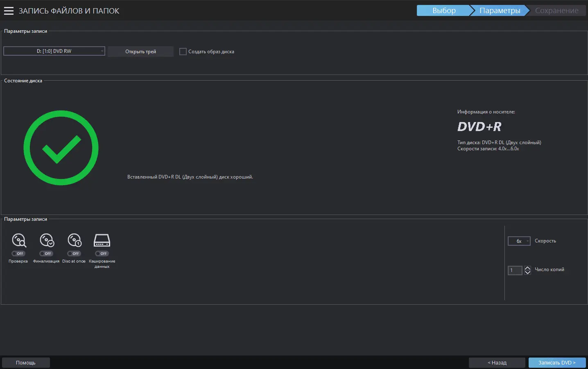Viewport: 588px width, 369px height.
Task: Click the green checkmark disc status icon
Action: 61,148
